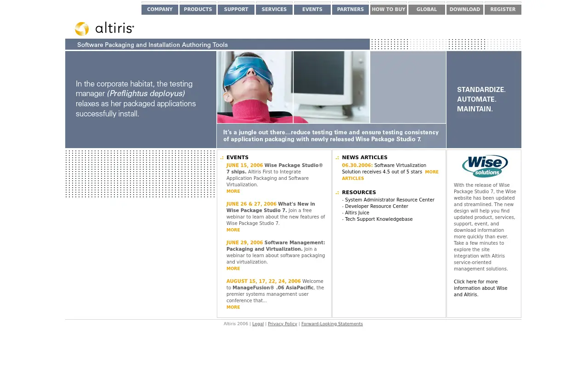This screenshot has width=588, height=368.
Task: Visit the Altirs Juice link
Action: [x=357, y=213]
